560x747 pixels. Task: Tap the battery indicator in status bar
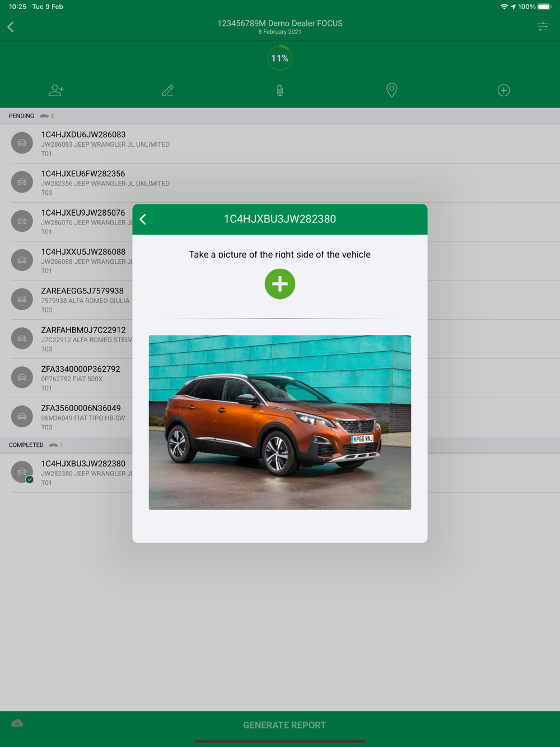(544, 7)
